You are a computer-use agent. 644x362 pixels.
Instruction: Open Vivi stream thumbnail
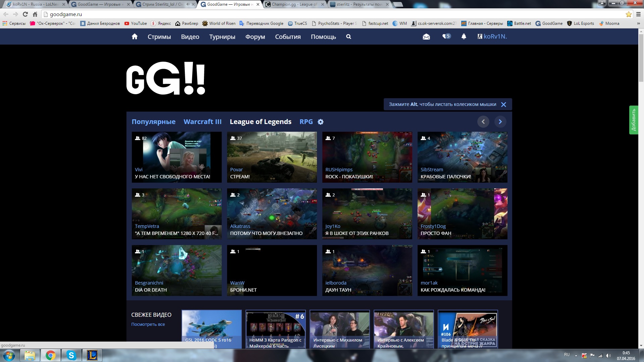[x=176, y=157]
